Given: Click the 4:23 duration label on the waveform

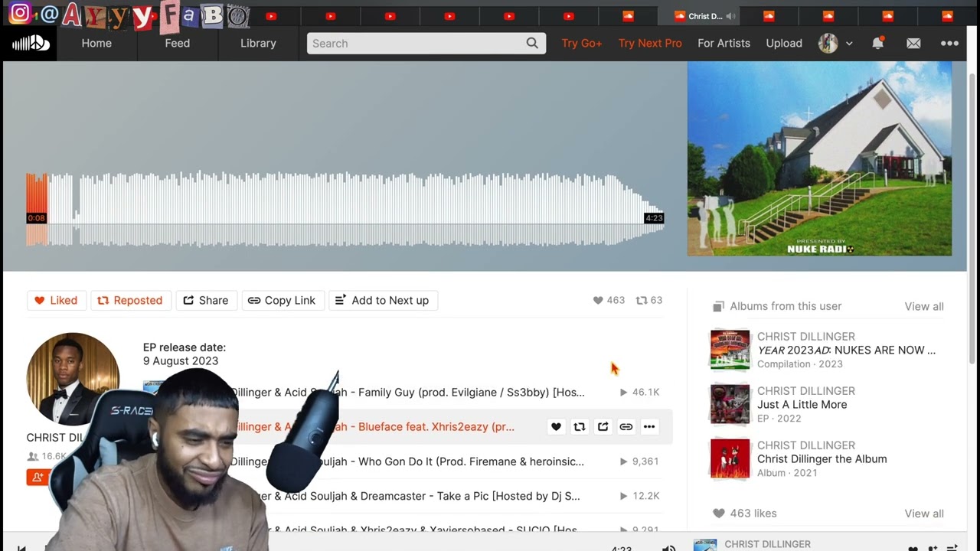Looking at the screenshot, I should point(654,218).
